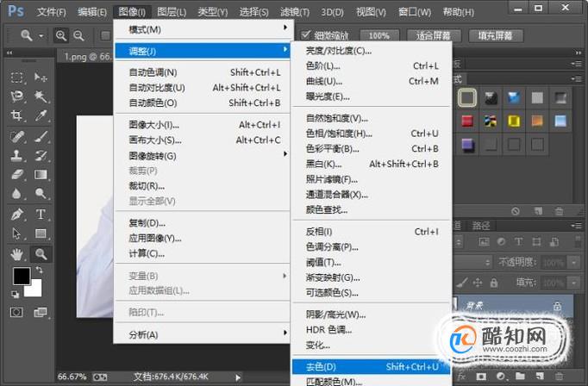Set the white background color swatch
The width and height of the screenshot is (588, 386).
coord(34,290)
